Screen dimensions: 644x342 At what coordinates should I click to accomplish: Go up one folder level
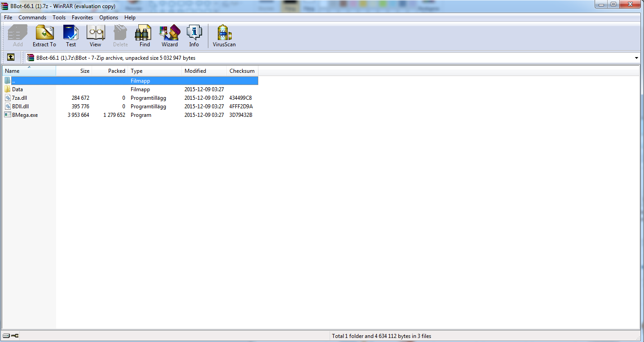(x=11, y=58)
